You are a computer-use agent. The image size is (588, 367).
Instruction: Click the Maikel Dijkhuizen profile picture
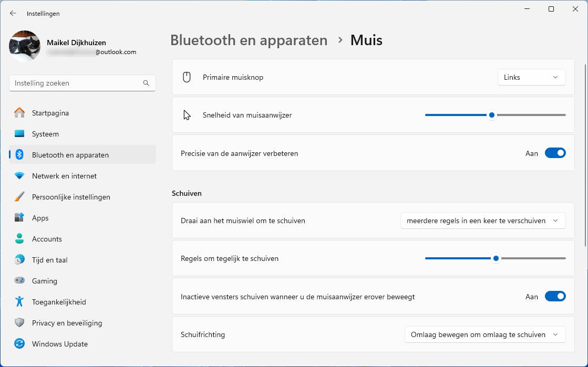[x=25, y=47]
